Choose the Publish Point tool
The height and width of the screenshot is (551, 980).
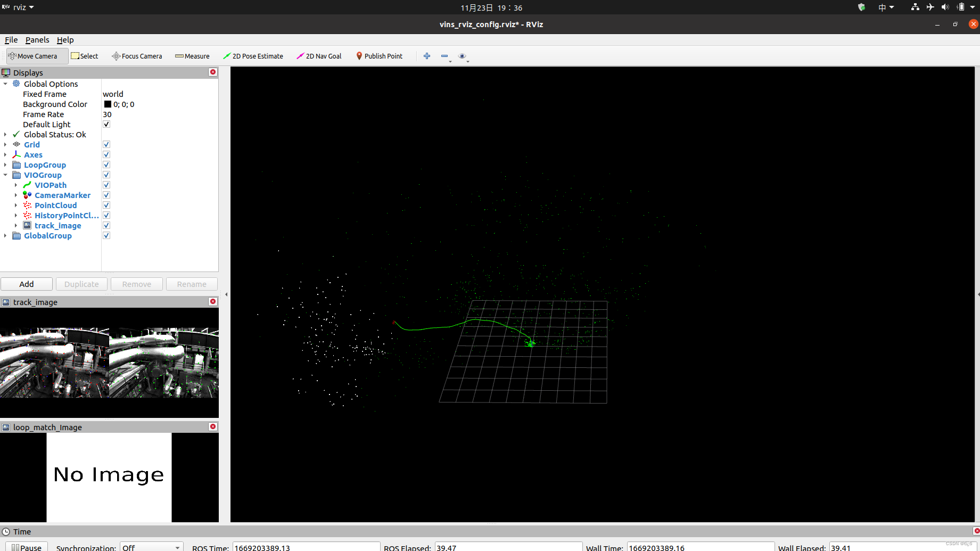[379, 56]
